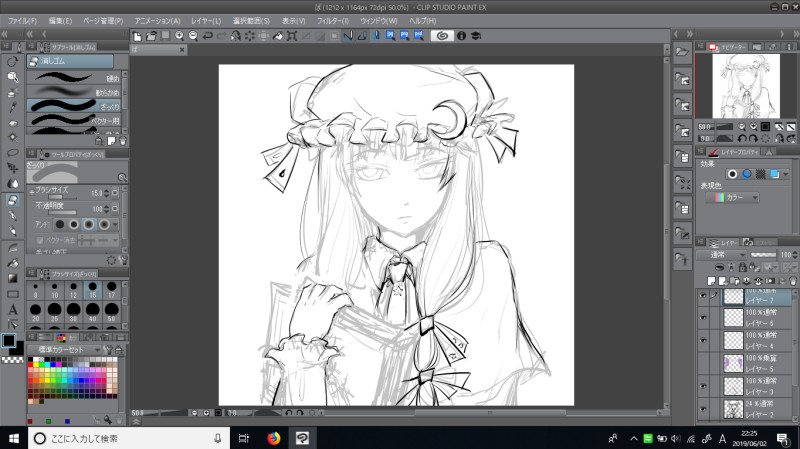800x449 pixels.
Task: Click the Undo arrow in command bar
Action: click(x=207, y=36)
